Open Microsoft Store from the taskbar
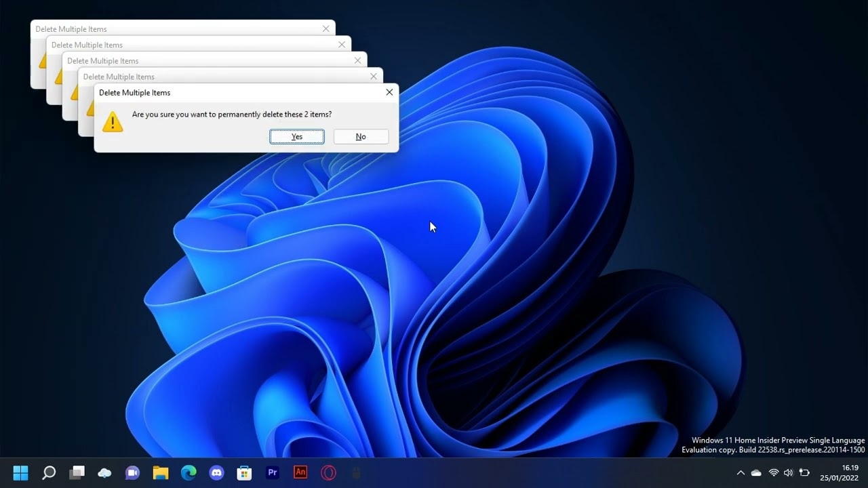Screen dimensions: 868x488 [x=244, y=472]
